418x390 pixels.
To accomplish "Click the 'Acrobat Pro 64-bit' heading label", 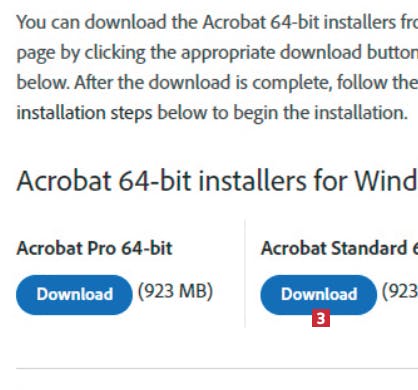I will [x=94, y=248].
